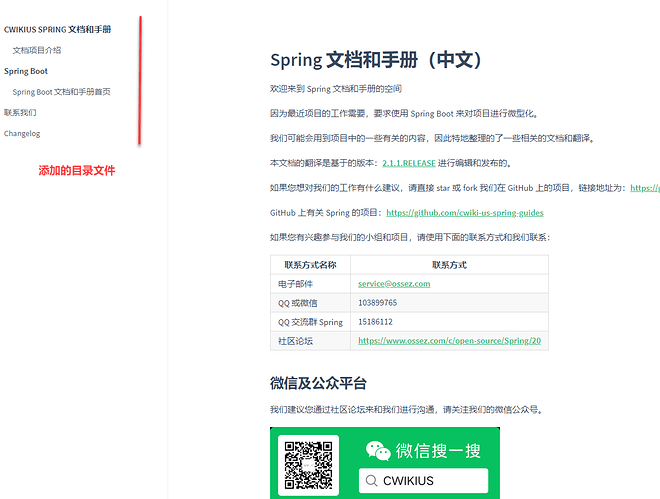
Task: Click the WeChat QR code image
Action: (309, 465)
